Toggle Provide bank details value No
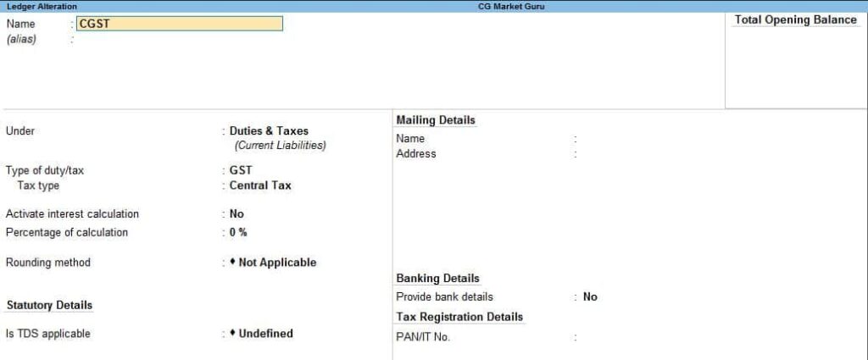The width and height of the screenshot is (868, 360). click(590, 296)
